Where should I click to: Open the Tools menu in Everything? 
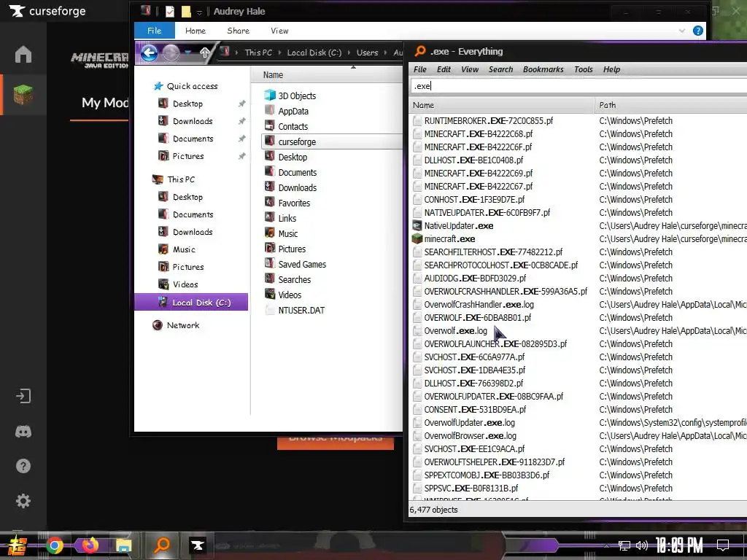point(583,69)
